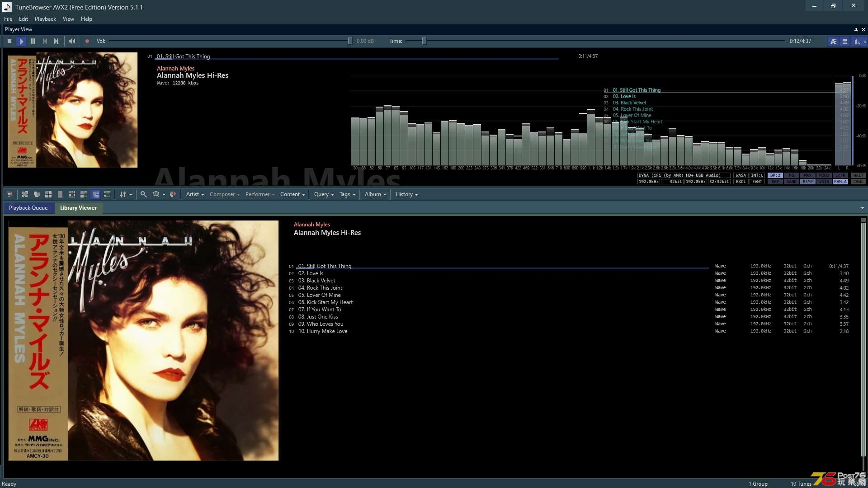Expand the Content dropdown
Viewport: 868px width, 488px height.
coord(292,194)
